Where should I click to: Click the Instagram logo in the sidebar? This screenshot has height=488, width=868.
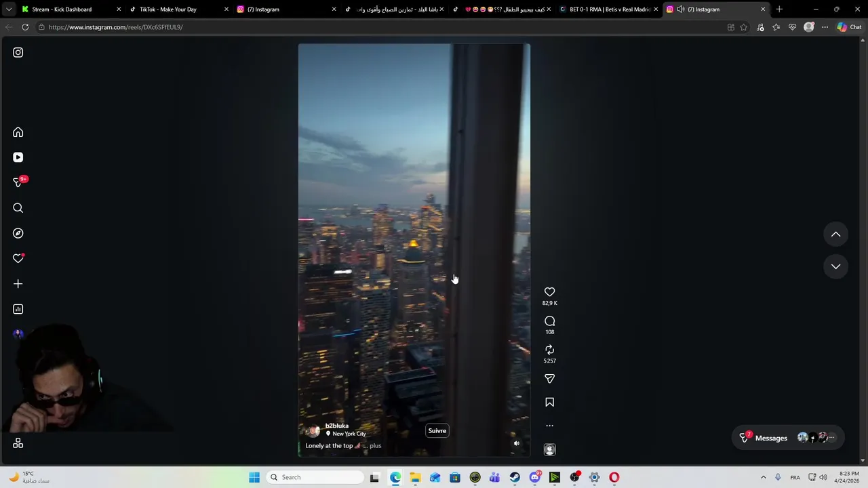18,52
